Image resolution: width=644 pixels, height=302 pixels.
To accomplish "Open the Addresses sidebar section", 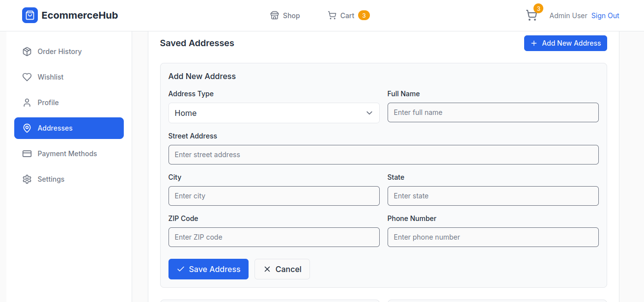I will coord(69,128).
